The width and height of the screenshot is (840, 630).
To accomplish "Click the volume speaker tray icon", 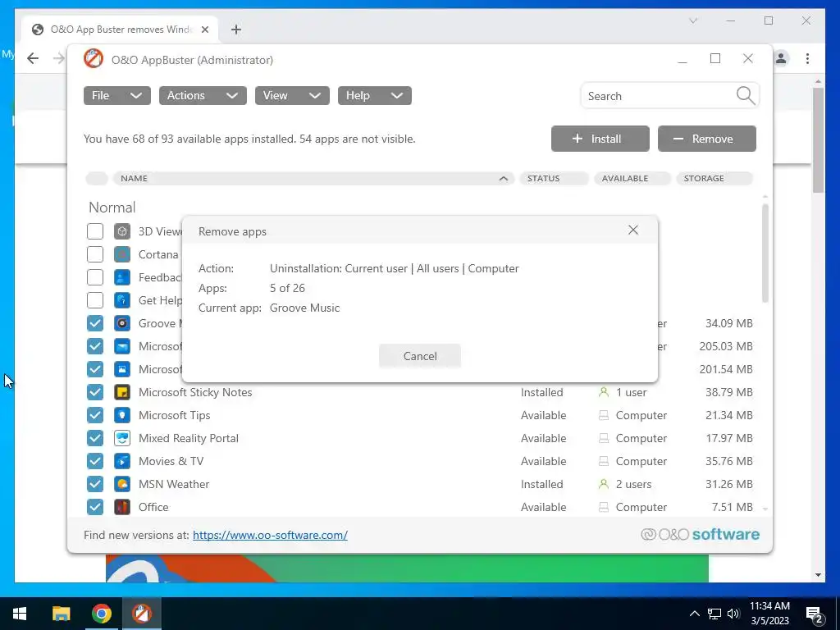I will tap(733, 614).
